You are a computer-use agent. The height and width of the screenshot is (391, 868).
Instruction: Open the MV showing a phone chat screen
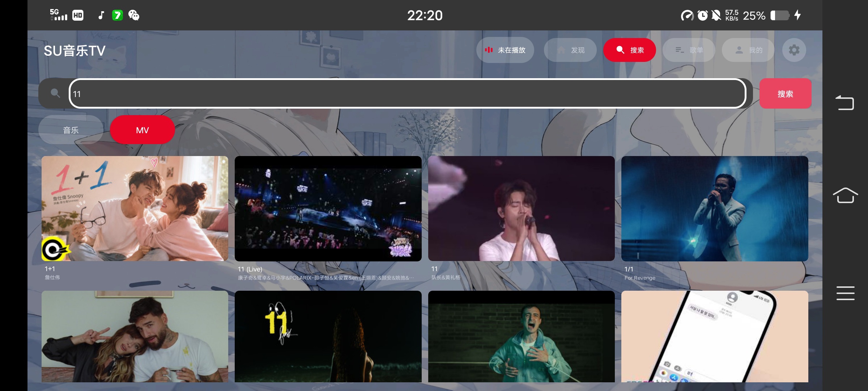click(715, 336)
